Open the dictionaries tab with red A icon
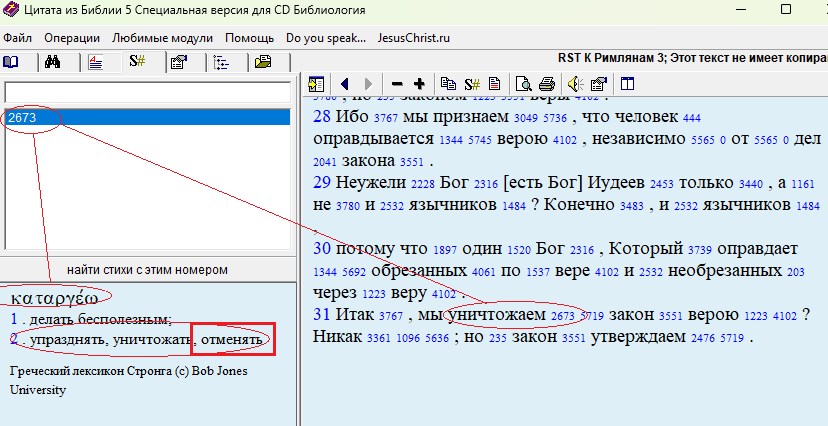 [x=95, y=62]
